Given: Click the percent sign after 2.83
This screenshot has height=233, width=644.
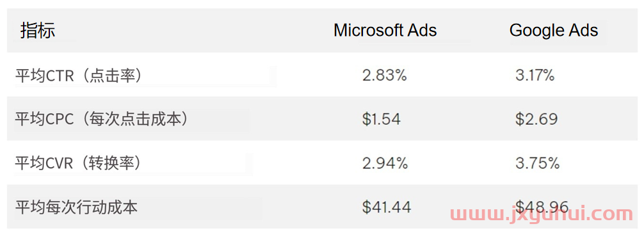Looking at the screenshot, I should pos(401,76).
